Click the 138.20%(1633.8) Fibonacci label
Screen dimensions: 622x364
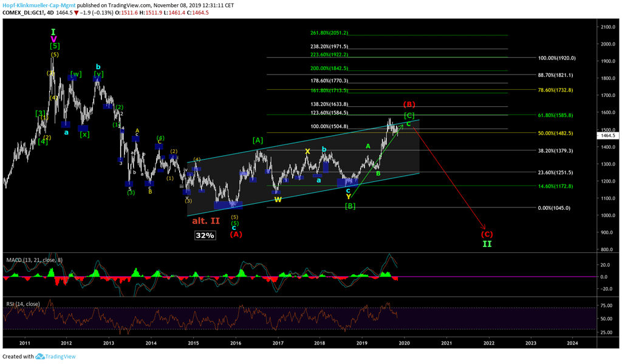pos(329,104)
